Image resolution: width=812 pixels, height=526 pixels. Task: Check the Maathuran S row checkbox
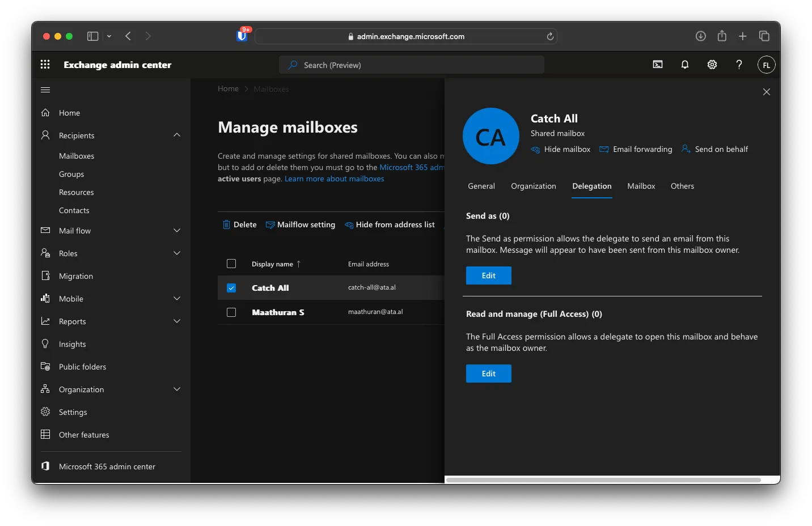coord(231,312)
